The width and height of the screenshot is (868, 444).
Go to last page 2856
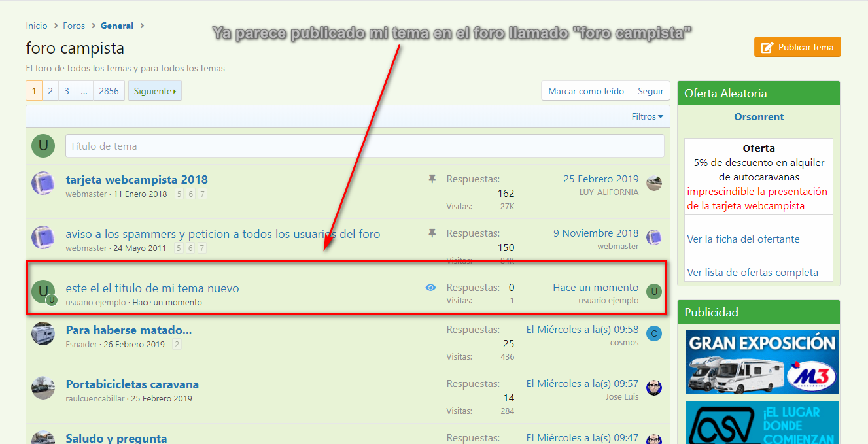(109, 91)
